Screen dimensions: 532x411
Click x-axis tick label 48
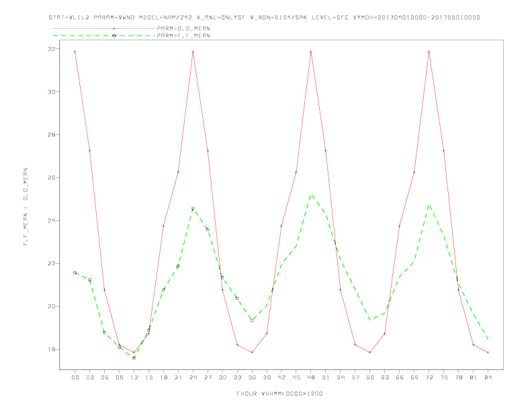311,377
